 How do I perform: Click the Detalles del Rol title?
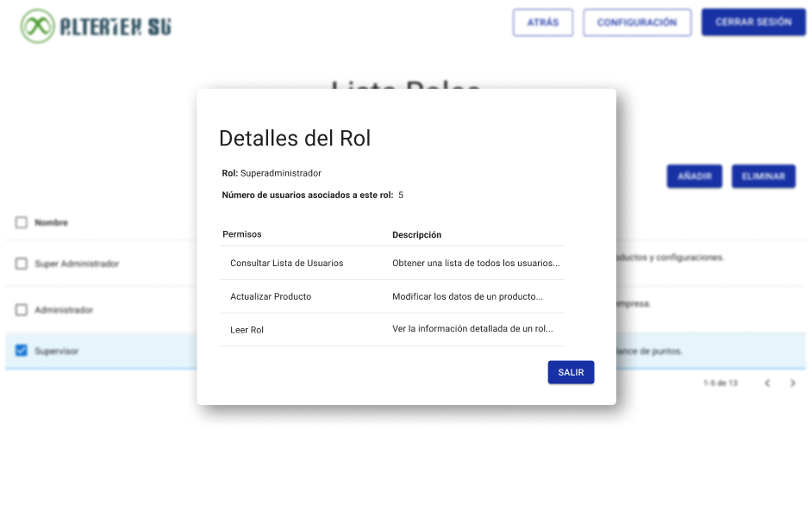click(x=295, y=138)
